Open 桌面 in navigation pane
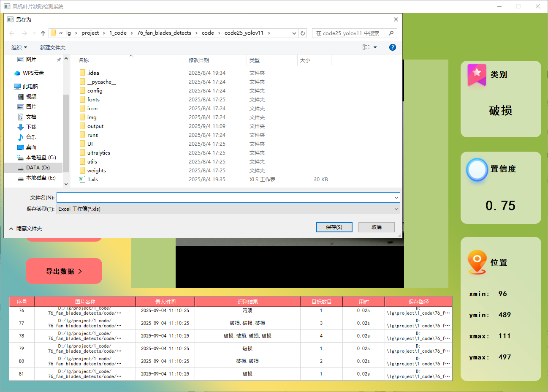The height and width of the screenshot is (392, 548). click(31, 147)
